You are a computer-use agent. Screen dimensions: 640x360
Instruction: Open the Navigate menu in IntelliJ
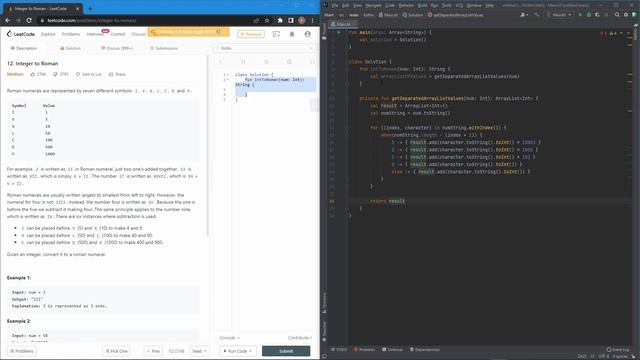pos(373,5)
